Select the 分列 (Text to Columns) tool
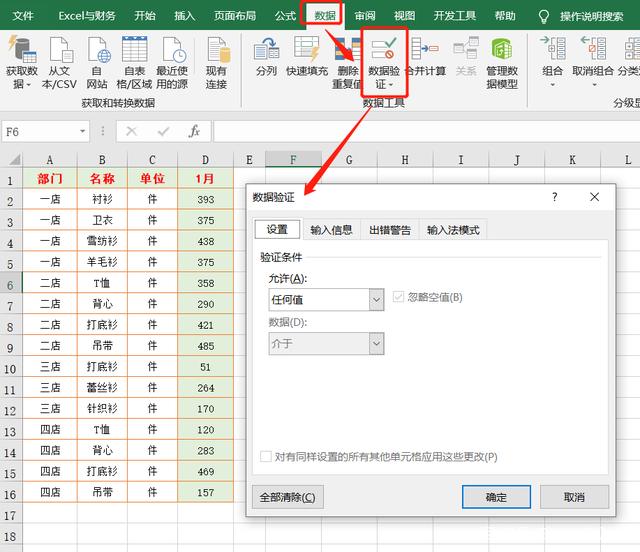This screenshot has height=552, width=640. pos(266,52)
